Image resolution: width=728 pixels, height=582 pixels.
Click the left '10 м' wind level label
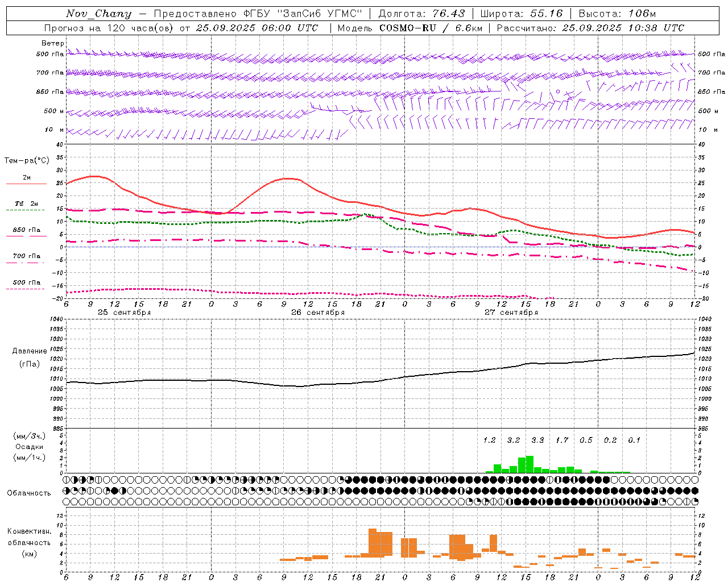pos(55,130)
